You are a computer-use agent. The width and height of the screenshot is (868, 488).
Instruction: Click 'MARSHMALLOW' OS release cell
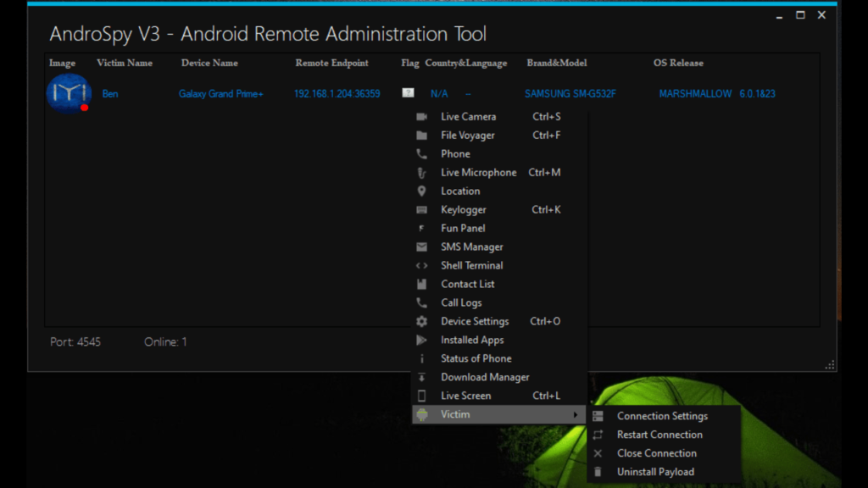(695, 93)
